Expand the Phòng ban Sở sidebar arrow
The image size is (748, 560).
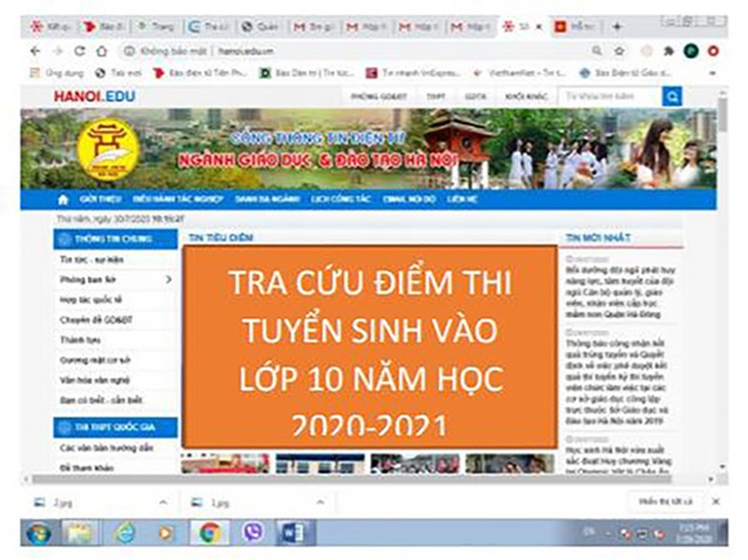point(169,279)
